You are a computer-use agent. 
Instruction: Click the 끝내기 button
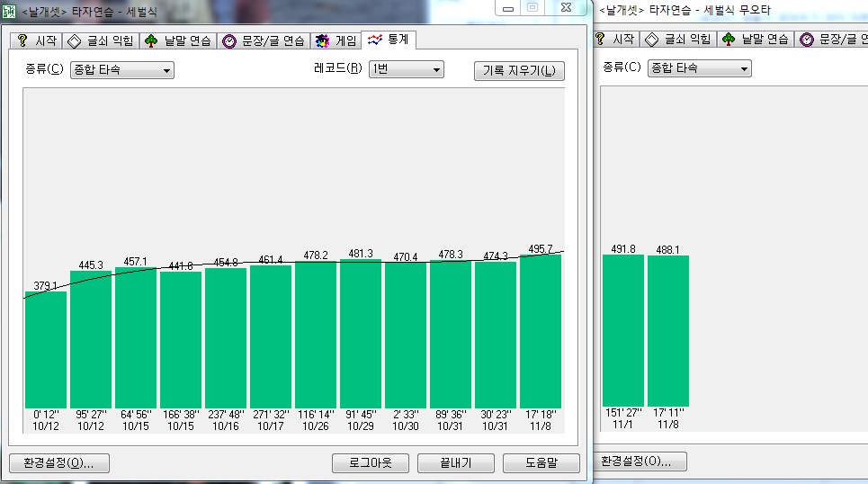tap(456, 463)
